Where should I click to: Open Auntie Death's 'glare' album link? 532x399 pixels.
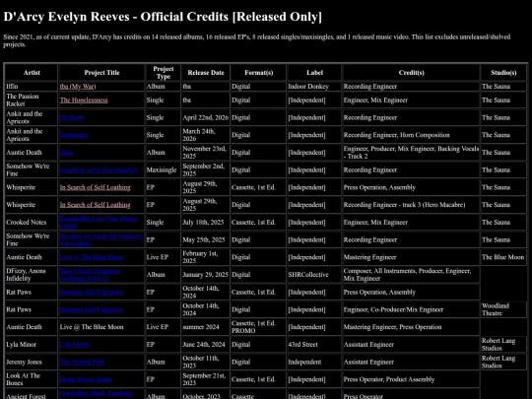click(x=66, y=153)
